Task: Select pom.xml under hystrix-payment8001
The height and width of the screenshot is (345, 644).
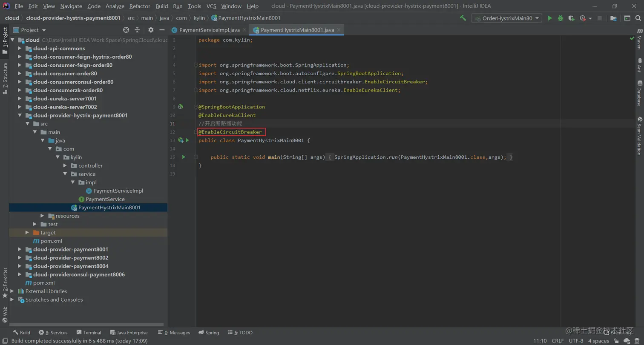Action: tap(51, 241)
